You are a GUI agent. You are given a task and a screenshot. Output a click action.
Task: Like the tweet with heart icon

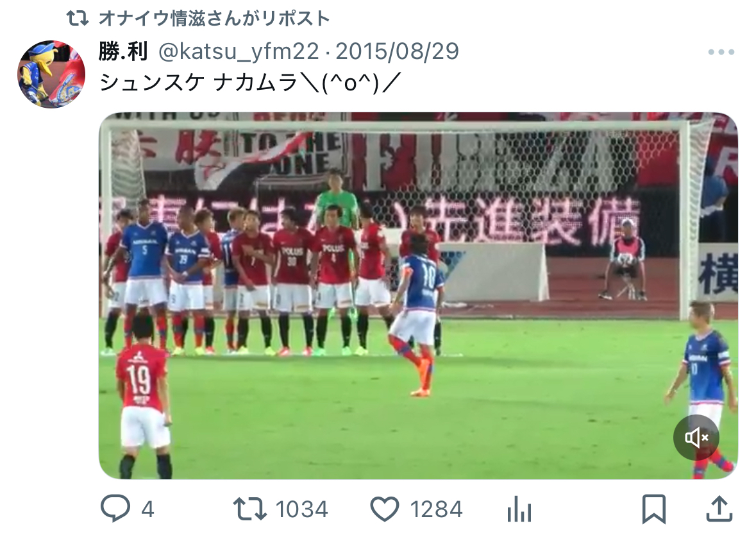(x=384, y=509)
